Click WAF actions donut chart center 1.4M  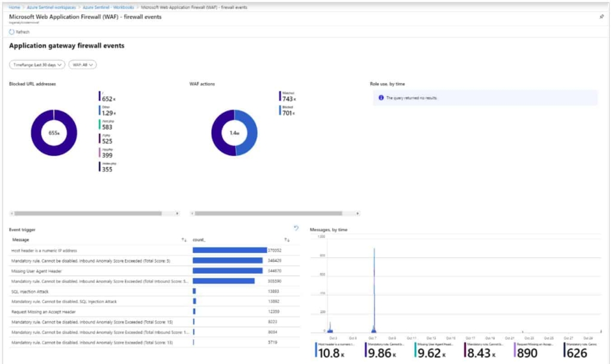[234, 133]
